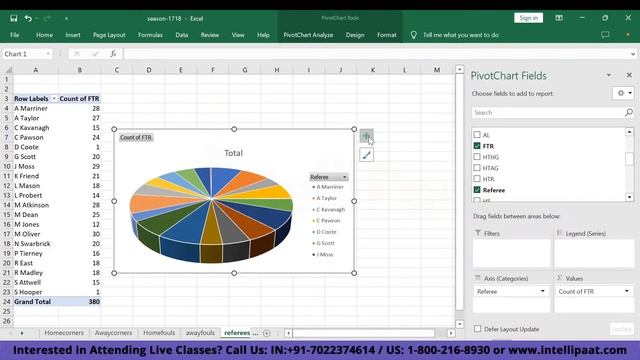Viewport: 640px width, 360px height.
Task: Switch to Homefouls sheet tab
Action: click(159, 333)
